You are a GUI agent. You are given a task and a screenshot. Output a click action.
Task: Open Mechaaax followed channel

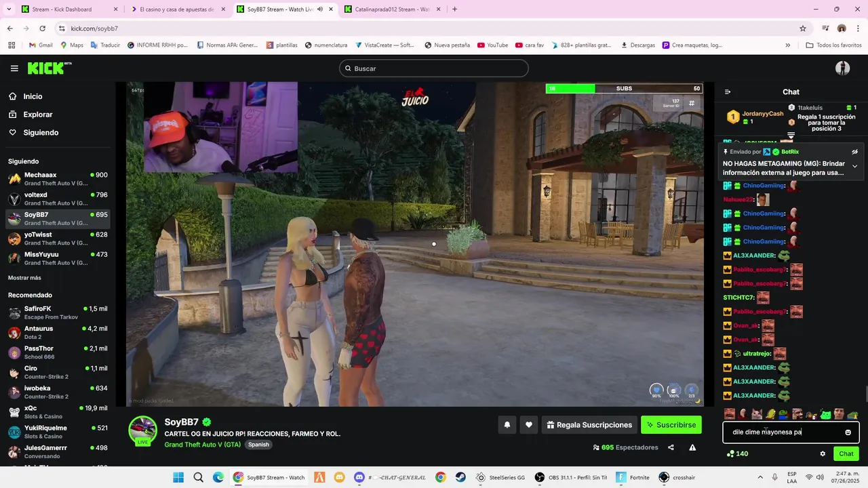58,179
